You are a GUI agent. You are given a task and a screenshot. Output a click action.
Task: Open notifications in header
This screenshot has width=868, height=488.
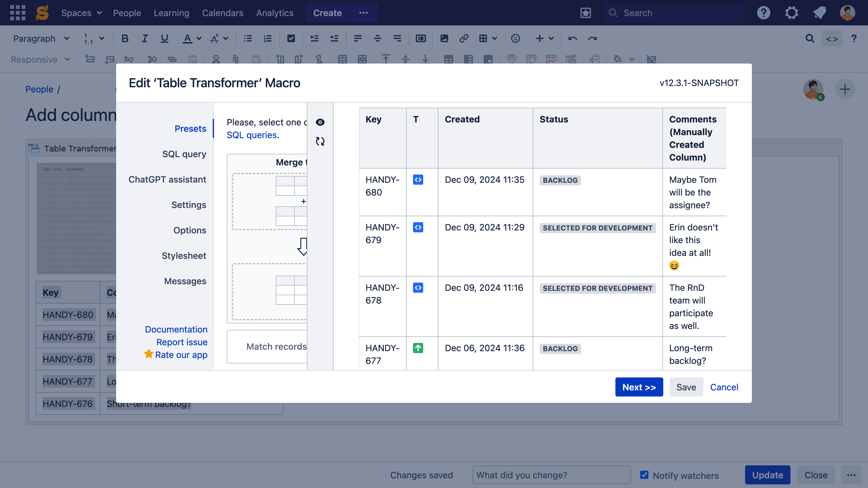pos(819,13)
